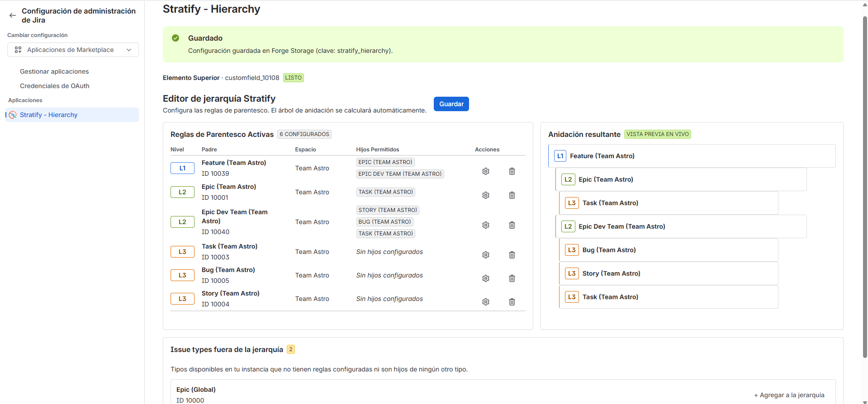868x404 pixels.
Task: Select Stratify - Hierarchy sidebar item
Action: click(x=72, y=115)
